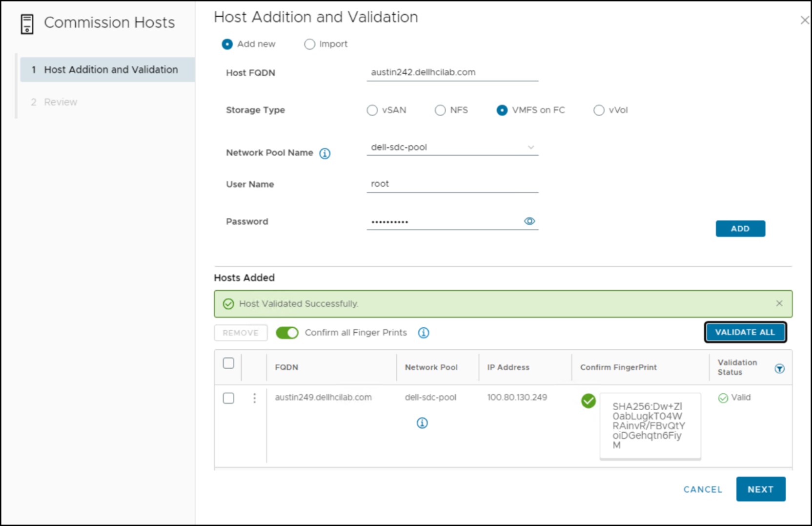Check the austin249.dellhcilab.com row checkbox

228,398
